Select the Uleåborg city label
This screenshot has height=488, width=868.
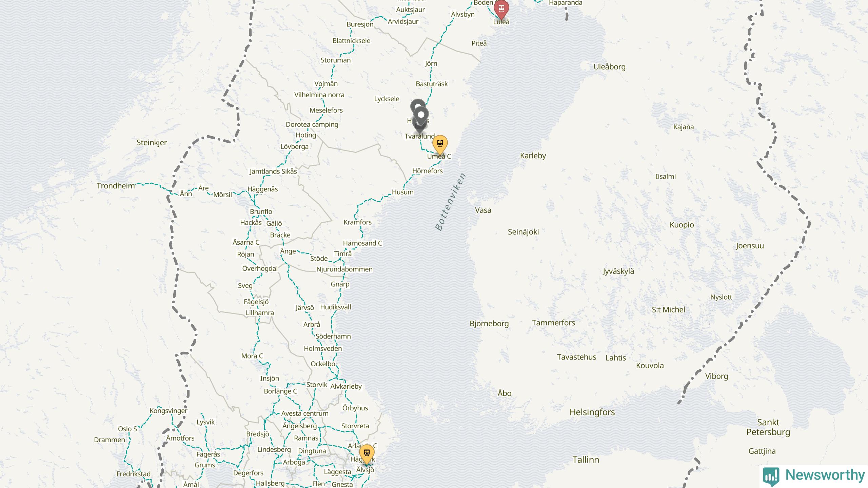(x=609, y=67)
